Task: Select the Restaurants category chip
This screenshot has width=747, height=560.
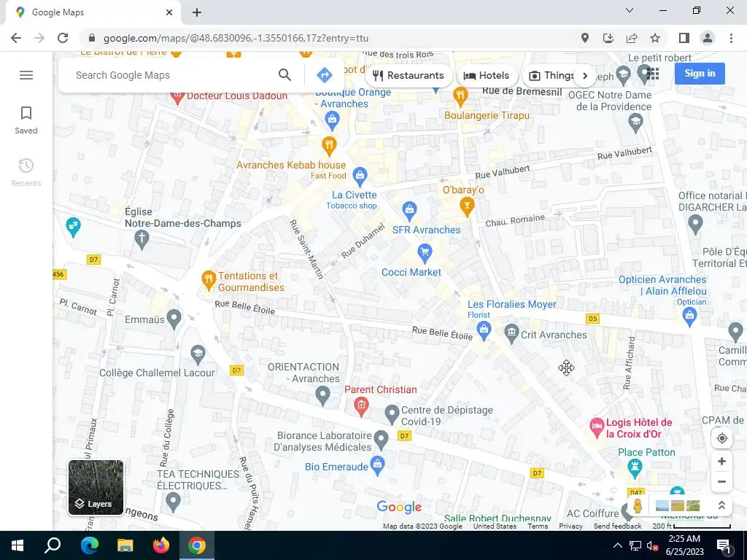Action: [409, 75]
